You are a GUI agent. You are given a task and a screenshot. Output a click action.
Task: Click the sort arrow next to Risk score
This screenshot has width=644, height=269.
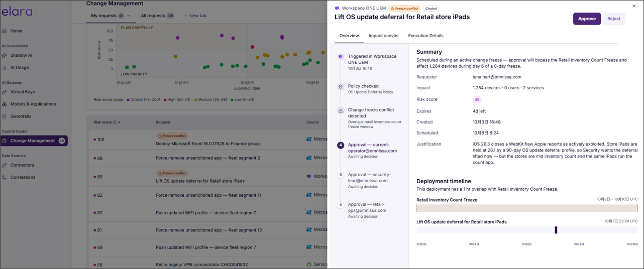coord(120,122)
